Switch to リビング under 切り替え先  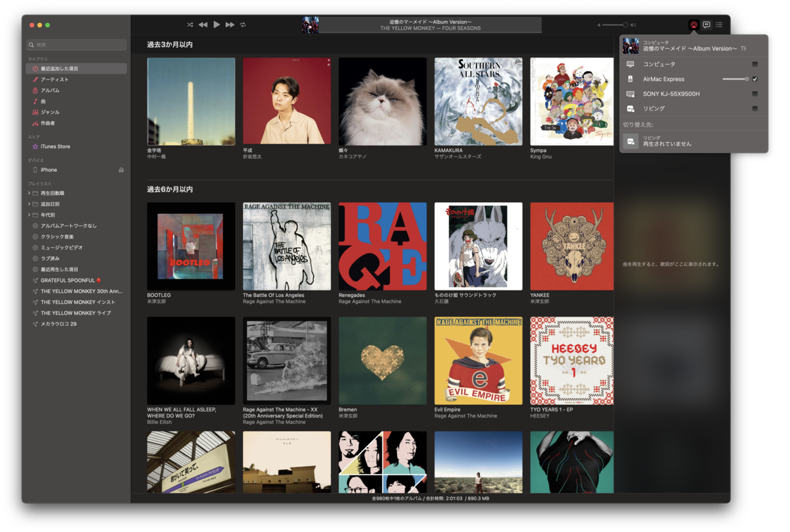[x=694, y=140]
